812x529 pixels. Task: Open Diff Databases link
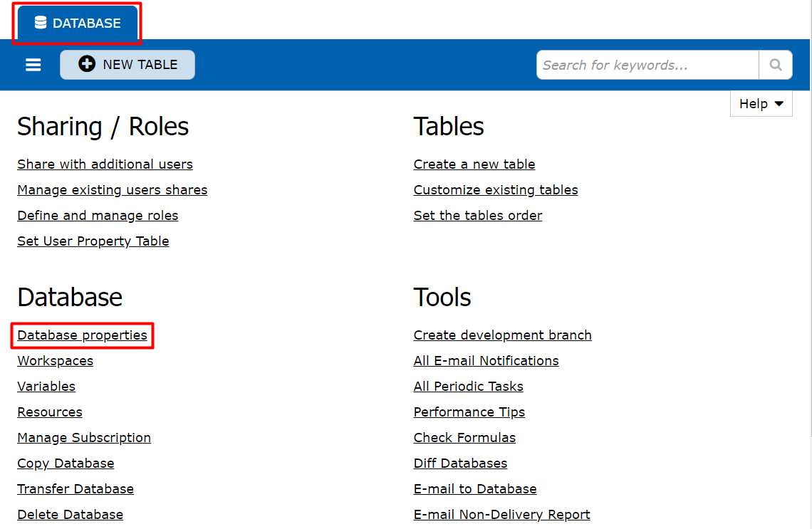[460, 463]
